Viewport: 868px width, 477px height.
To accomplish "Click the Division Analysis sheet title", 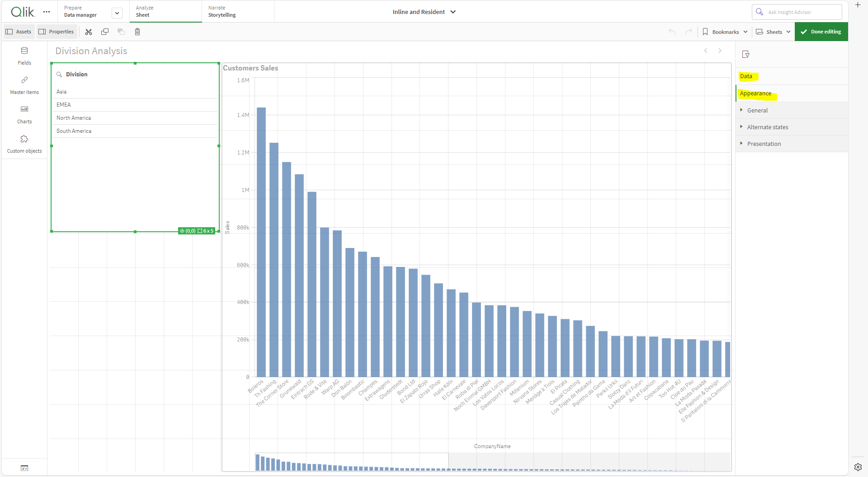I will 91,51.
